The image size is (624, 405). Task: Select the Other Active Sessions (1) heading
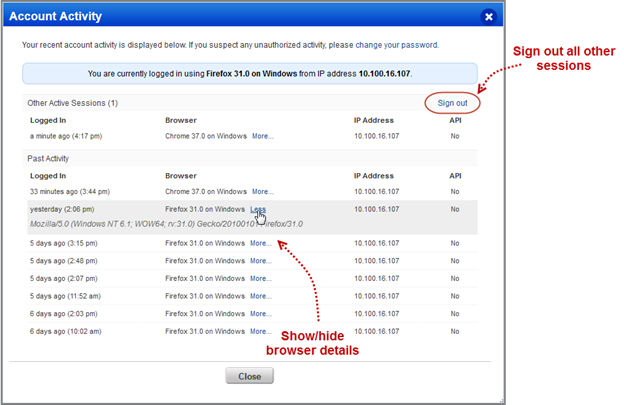click(72, 103)
